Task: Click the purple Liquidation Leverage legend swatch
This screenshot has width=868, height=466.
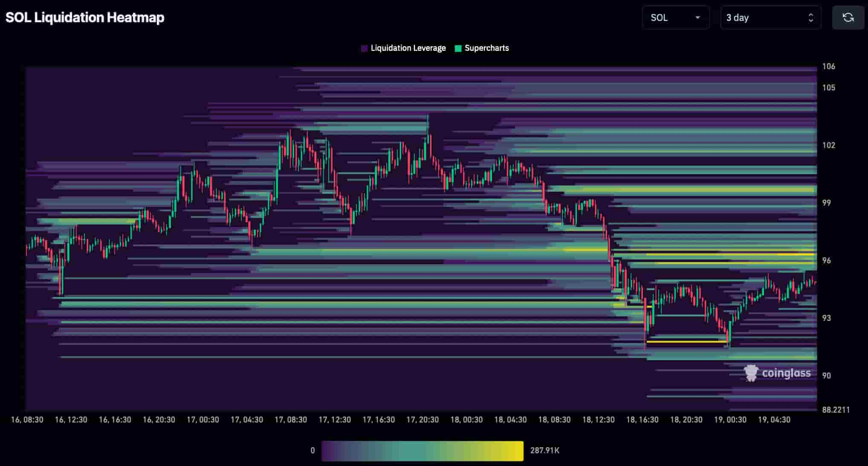Action: point(364,48)
